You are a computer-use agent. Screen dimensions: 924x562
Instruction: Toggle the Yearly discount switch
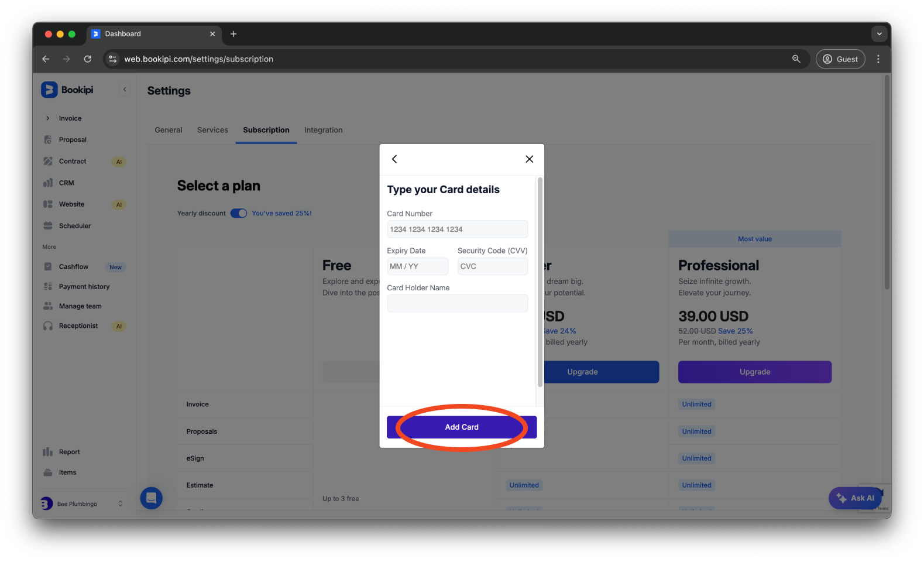click(239, 213)
